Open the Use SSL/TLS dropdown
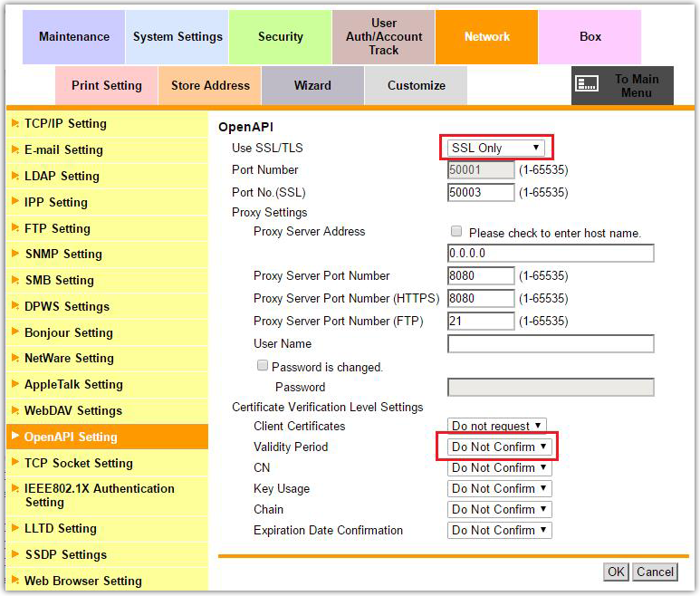 point(496,148)
